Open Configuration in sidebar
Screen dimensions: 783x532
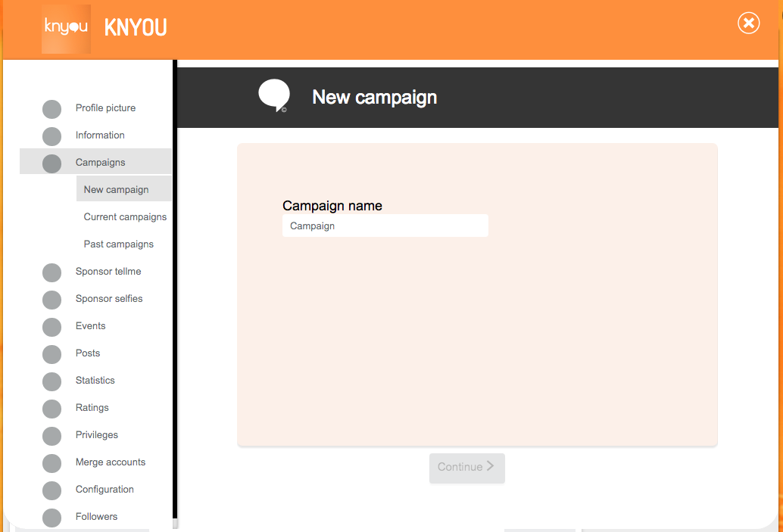click(105, 489)
